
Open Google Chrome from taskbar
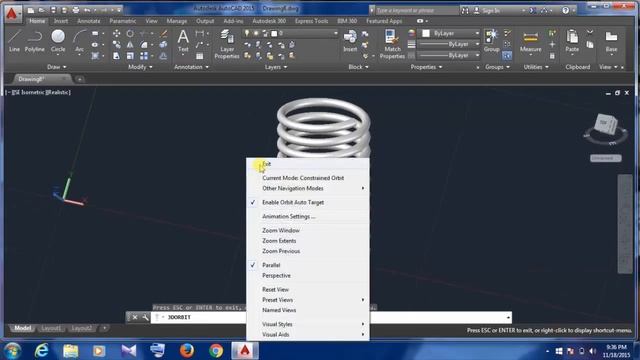(x=216, y=350)
